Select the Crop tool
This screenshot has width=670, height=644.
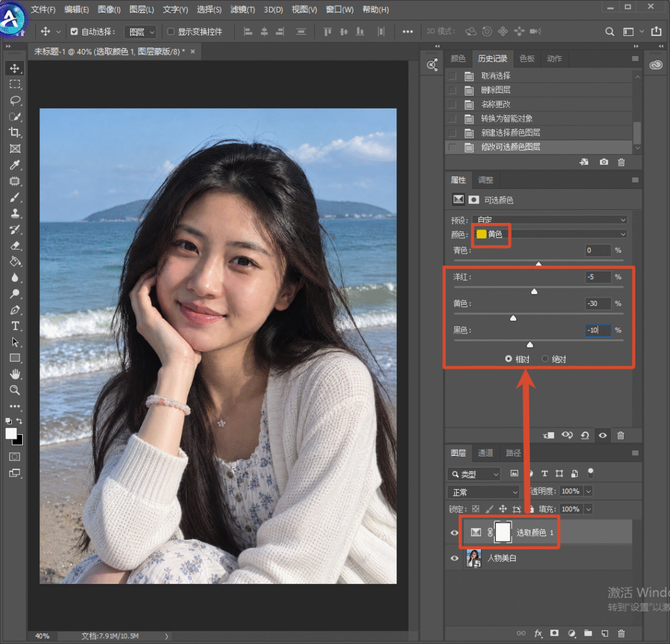(15, 132)
